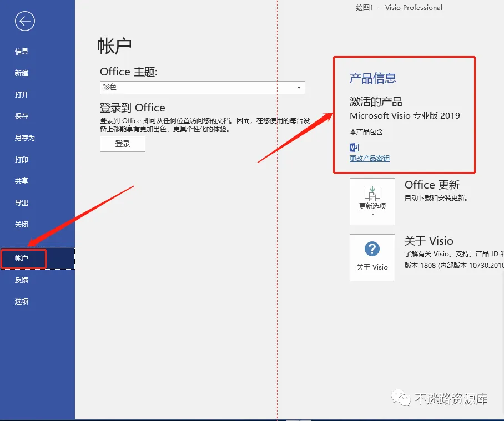
Task: Click 绘图1 - Visio Professional title
Action: coord(399,7)
